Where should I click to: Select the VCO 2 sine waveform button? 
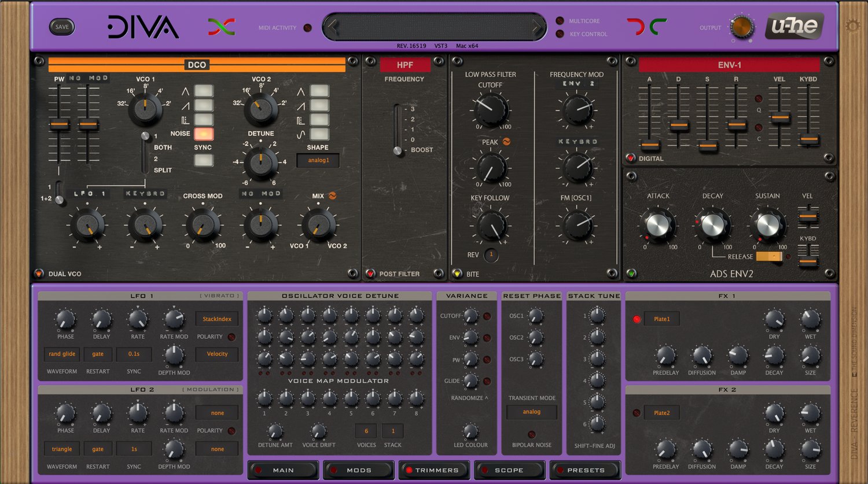tap(319, 134)
